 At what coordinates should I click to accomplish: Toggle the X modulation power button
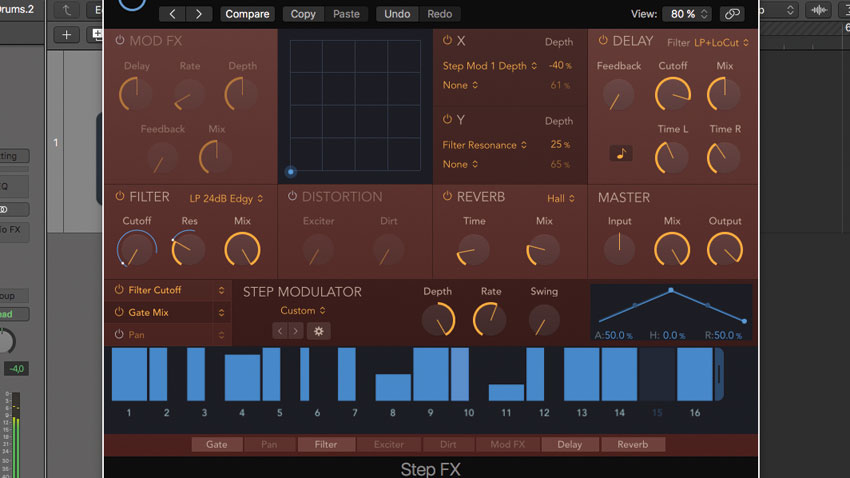447,40
